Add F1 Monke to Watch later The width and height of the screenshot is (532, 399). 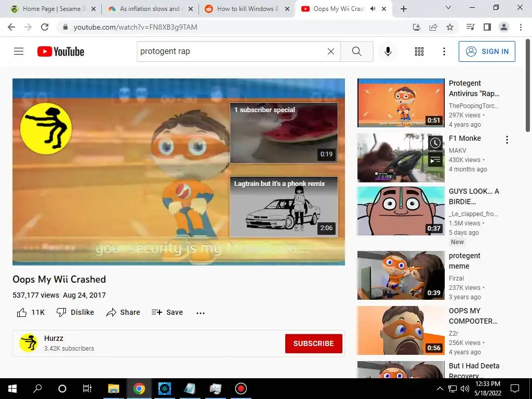435,143
